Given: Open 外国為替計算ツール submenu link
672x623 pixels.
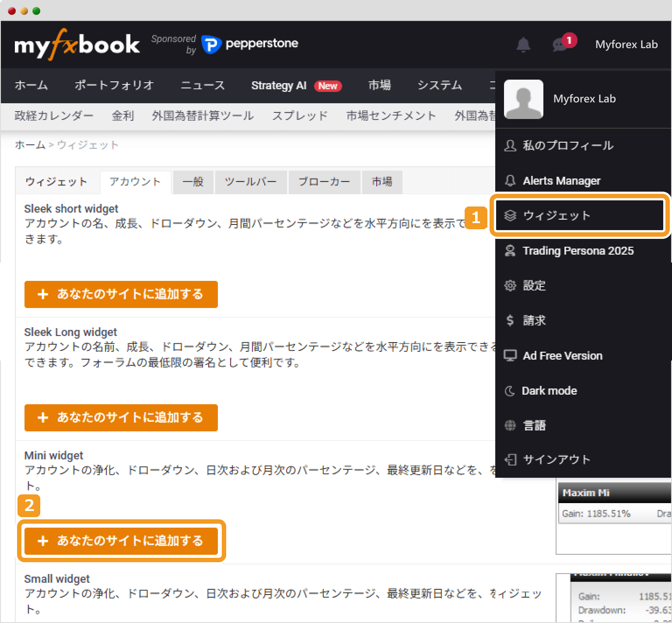Looking at the screenshot, I should pos(203,115).
